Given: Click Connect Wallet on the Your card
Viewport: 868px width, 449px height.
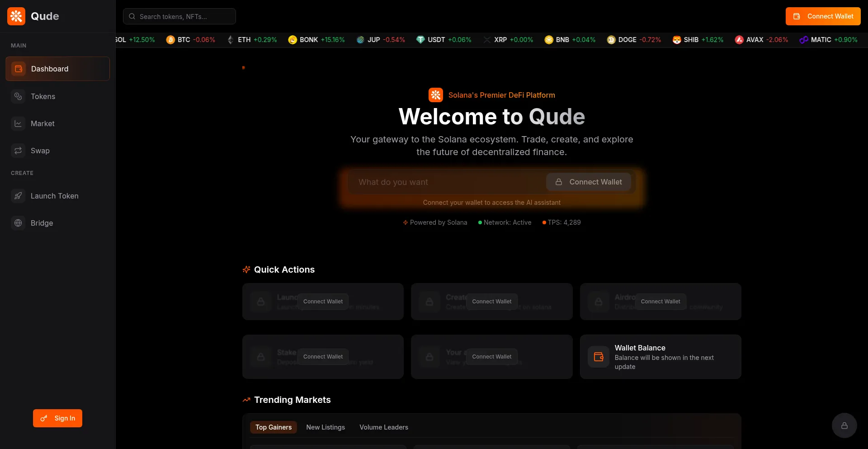Looking at the screenshot, I should click(492, 357).
